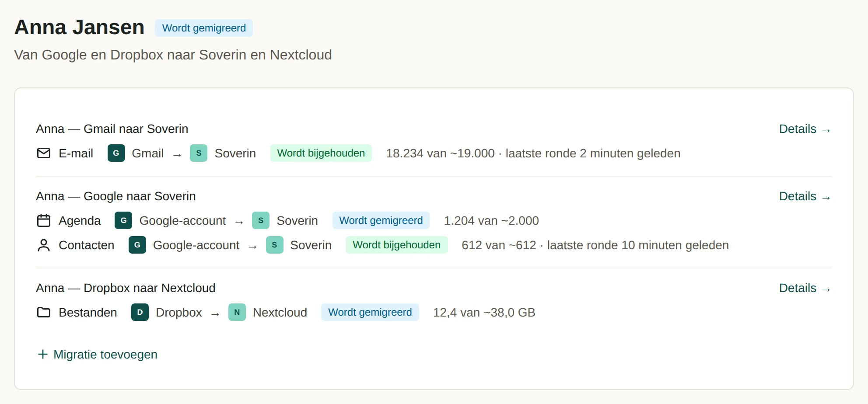
Task: Open Details for Gmail naar Soverin
Action: tap(805, 129)
